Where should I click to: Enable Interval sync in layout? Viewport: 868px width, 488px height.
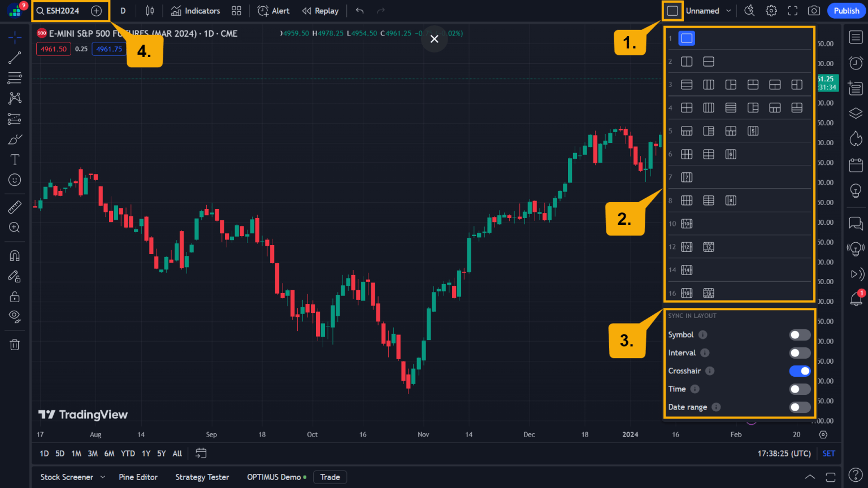tap(800, 352)
